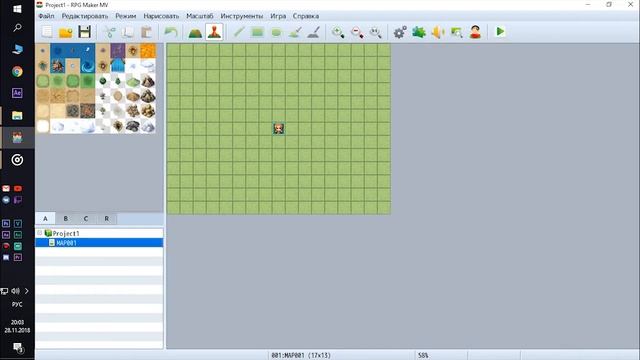640x360 pixels.
Task: Open the Инструменты menu
Action: point(242,16)
